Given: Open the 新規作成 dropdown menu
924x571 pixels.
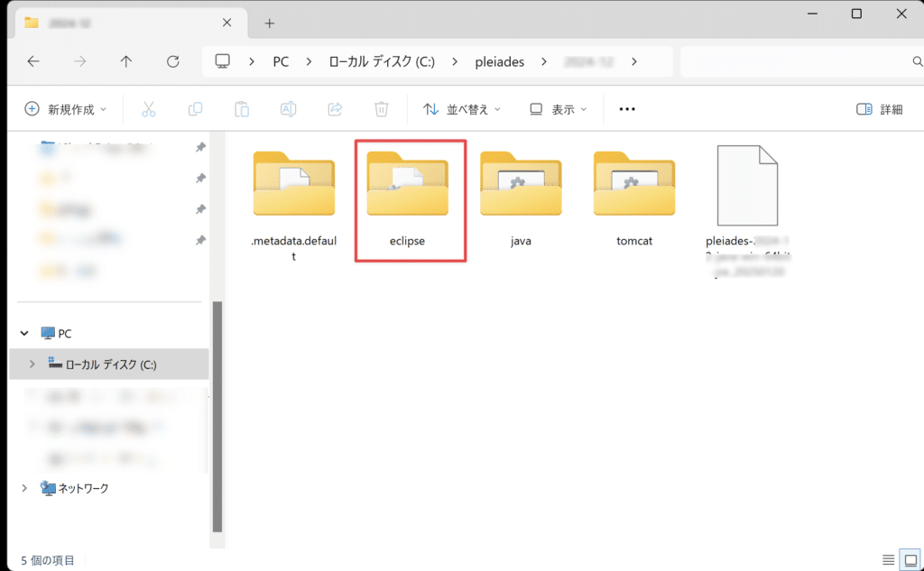Looking at the screenshot, I should pos(65,109).
